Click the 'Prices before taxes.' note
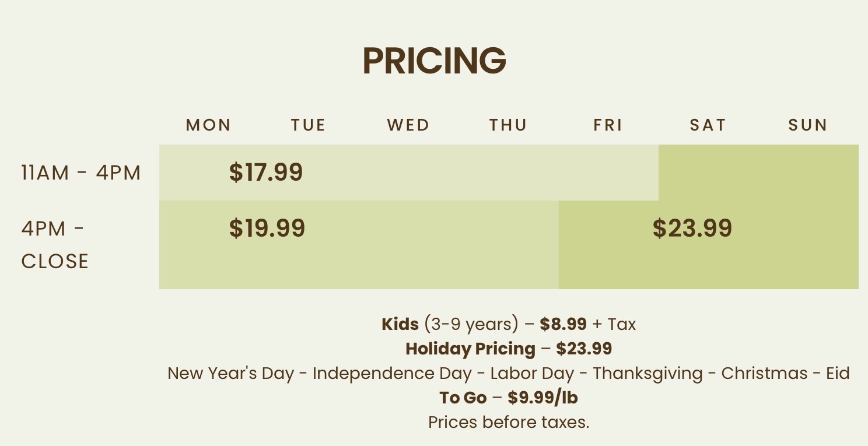 (x=509, y=422)
